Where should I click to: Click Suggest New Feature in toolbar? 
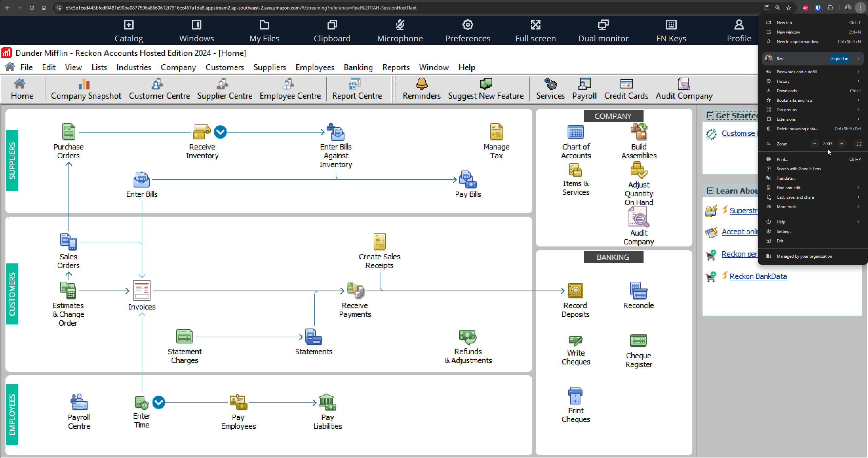tap(486, 89)
